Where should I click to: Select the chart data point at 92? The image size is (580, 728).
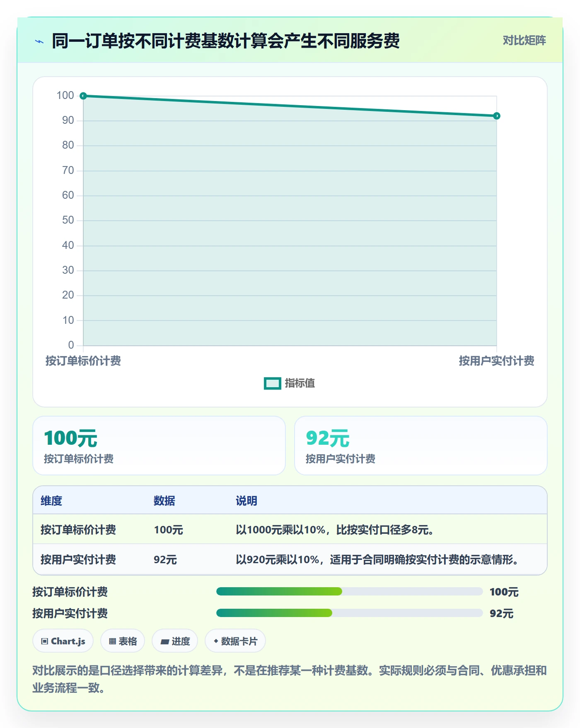click(497, 116)
